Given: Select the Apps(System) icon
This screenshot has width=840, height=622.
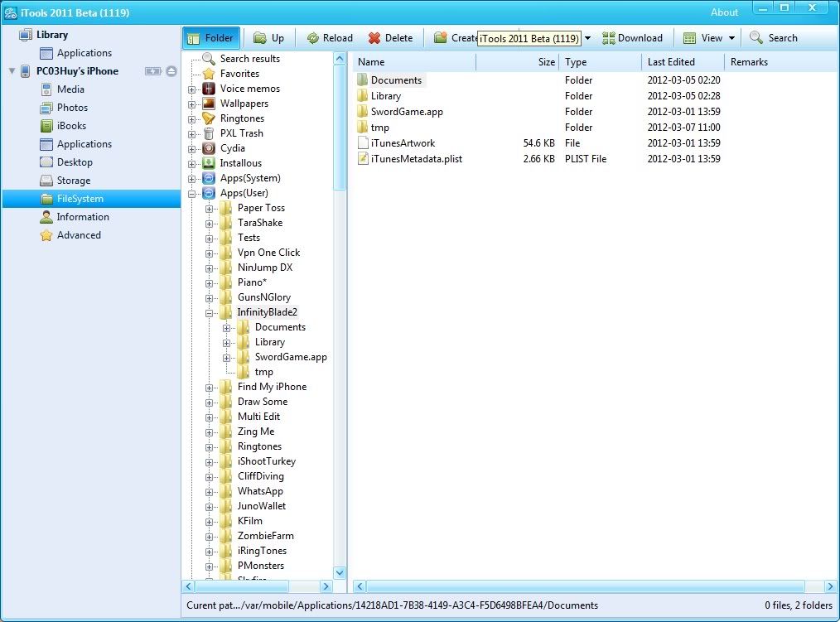Looking at the screenshot, I should click(x=209, y=178).
